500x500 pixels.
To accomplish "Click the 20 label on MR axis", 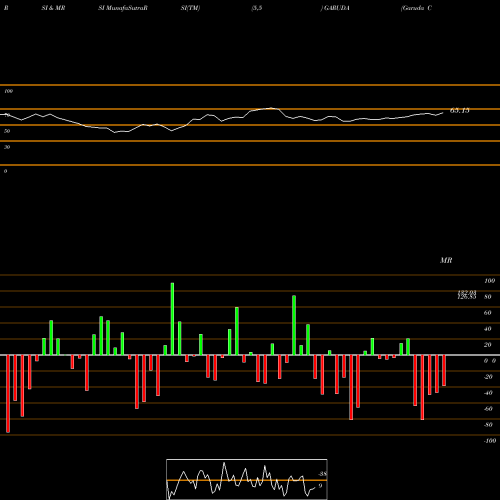I will point(488,345).
